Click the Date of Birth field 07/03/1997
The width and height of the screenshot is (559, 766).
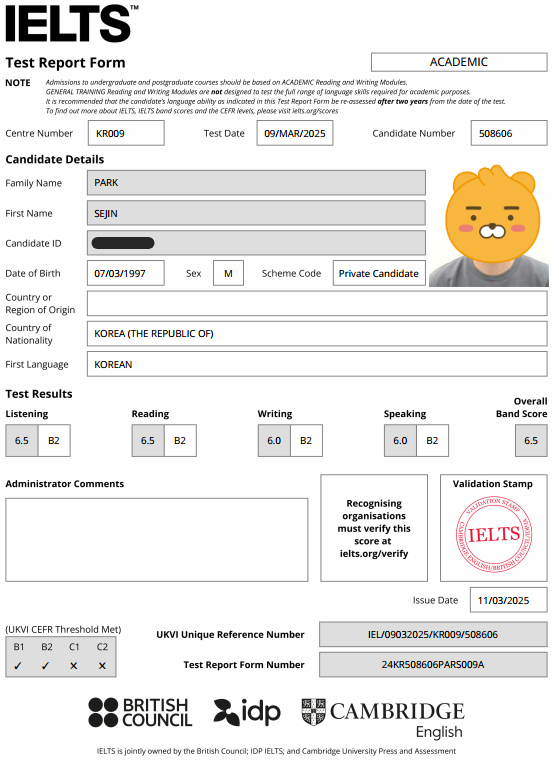126,273
